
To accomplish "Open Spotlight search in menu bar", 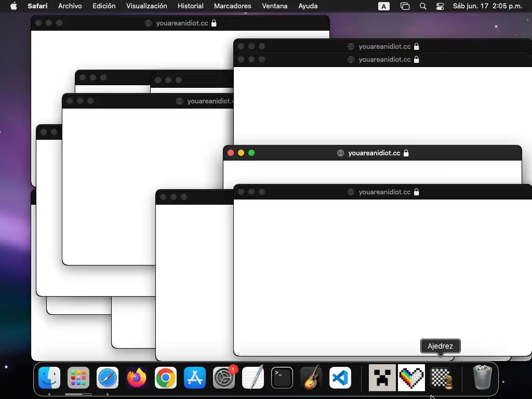I will (x=423, y=6).
